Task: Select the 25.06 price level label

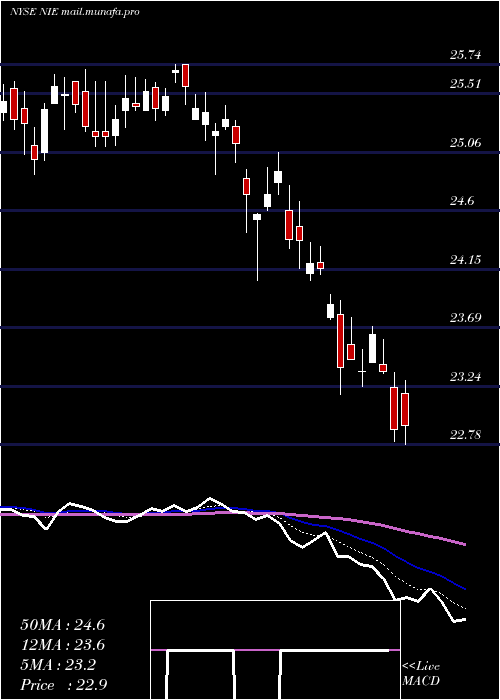Action: coord(466,143)
